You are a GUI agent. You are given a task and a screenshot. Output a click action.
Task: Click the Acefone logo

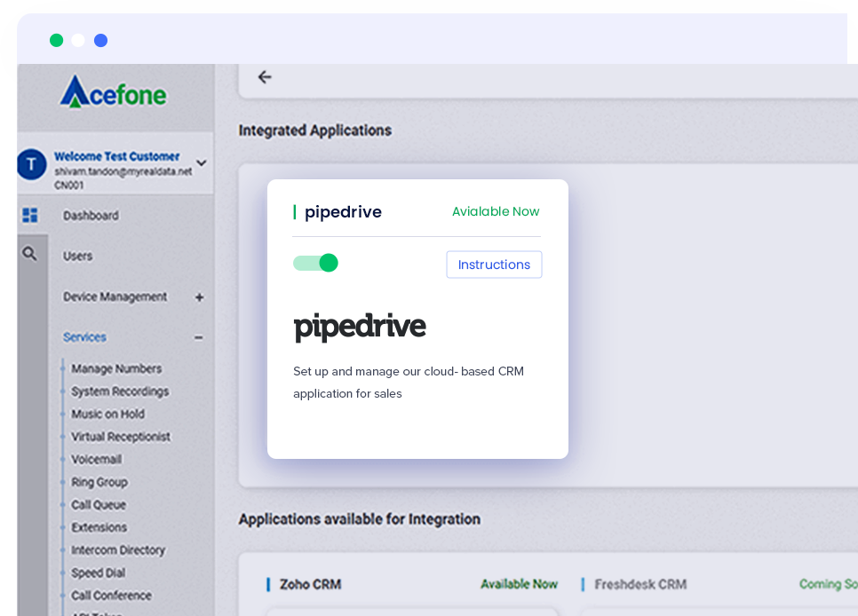click(114, 92)
